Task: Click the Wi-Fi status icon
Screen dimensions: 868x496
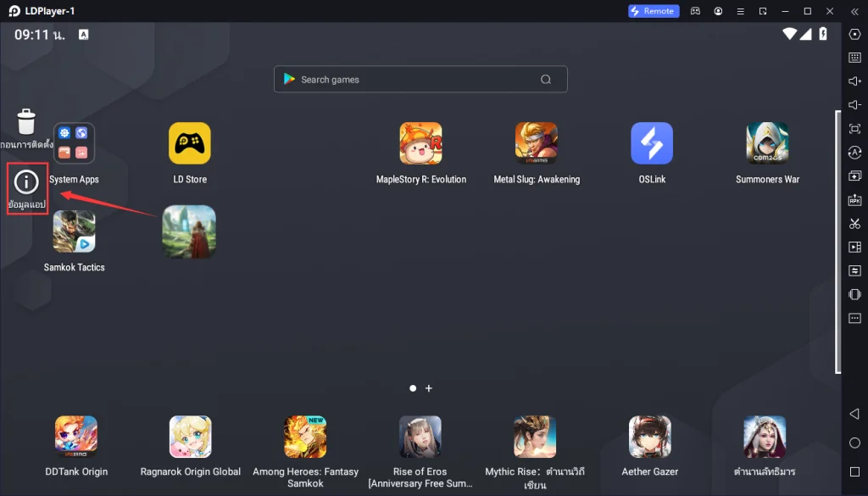Action: click(789, 34)
